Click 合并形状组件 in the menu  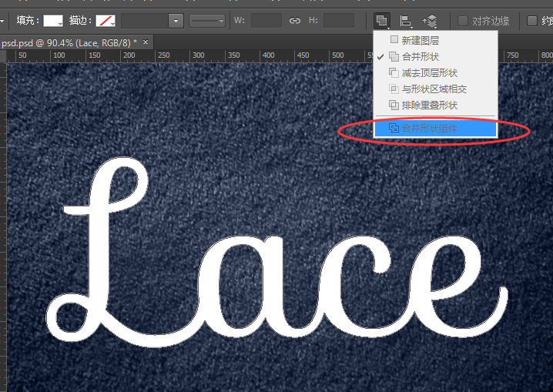(436, 128)
